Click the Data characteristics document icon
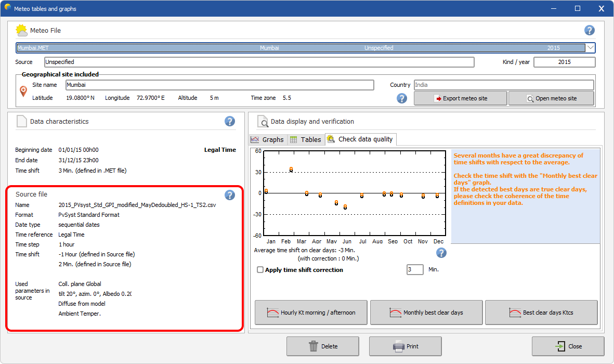This screenshot has height=364, width=614. [x=21, y=122]
